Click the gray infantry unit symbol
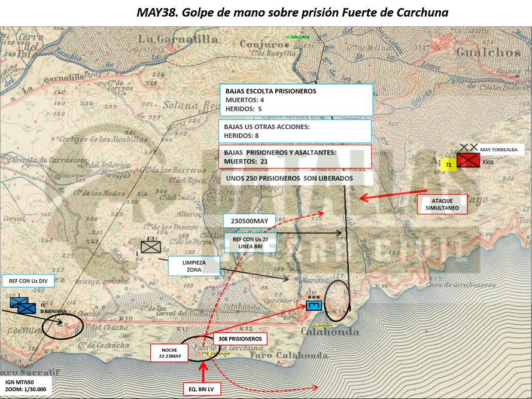This screenshot has width=532, height=399. coord(151,246)
